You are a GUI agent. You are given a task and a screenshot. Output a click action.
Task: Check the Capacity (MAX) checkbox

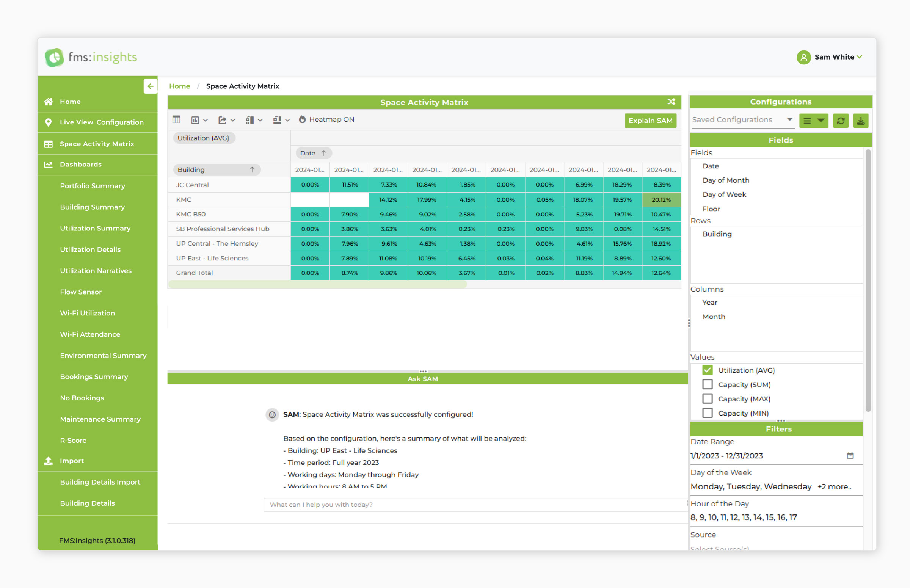click(x=707, y=398)
